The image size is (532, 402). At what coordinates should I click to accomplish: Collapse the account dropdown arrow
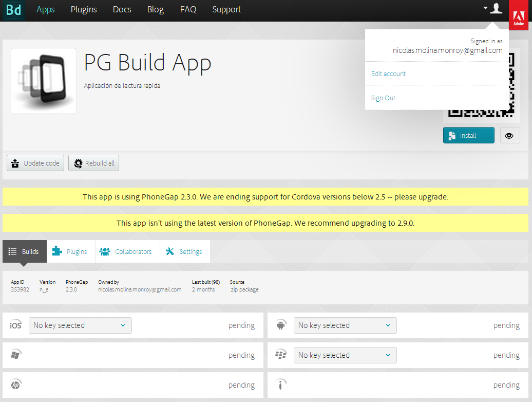pos(485,8)
